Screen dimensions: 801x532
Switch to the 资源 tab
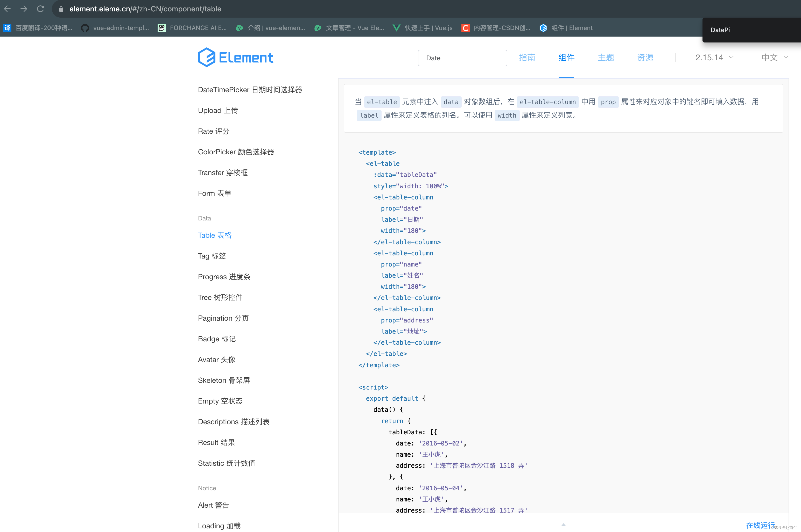[645, 57]
